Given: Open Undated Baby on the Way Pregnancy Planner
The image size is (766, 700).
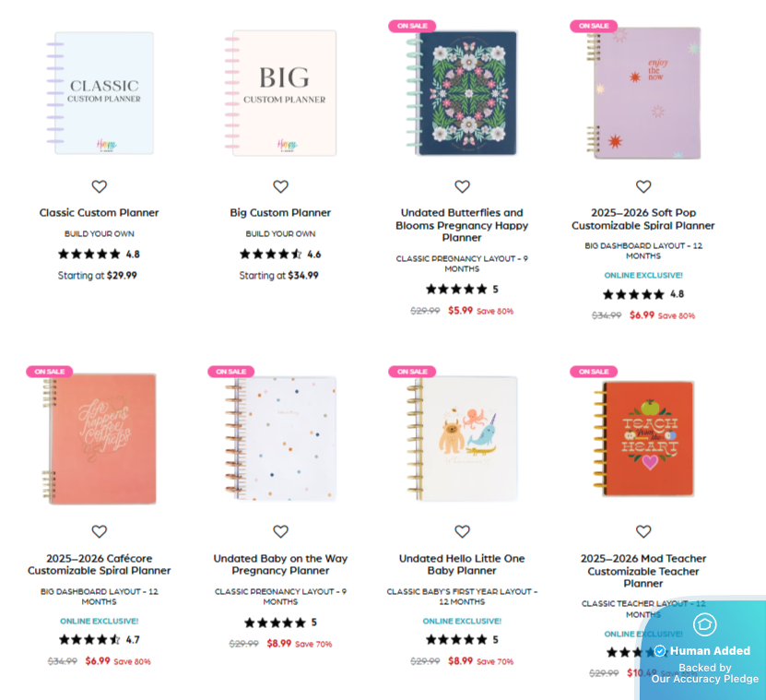Looking at the screenshot, I should 280,564.
